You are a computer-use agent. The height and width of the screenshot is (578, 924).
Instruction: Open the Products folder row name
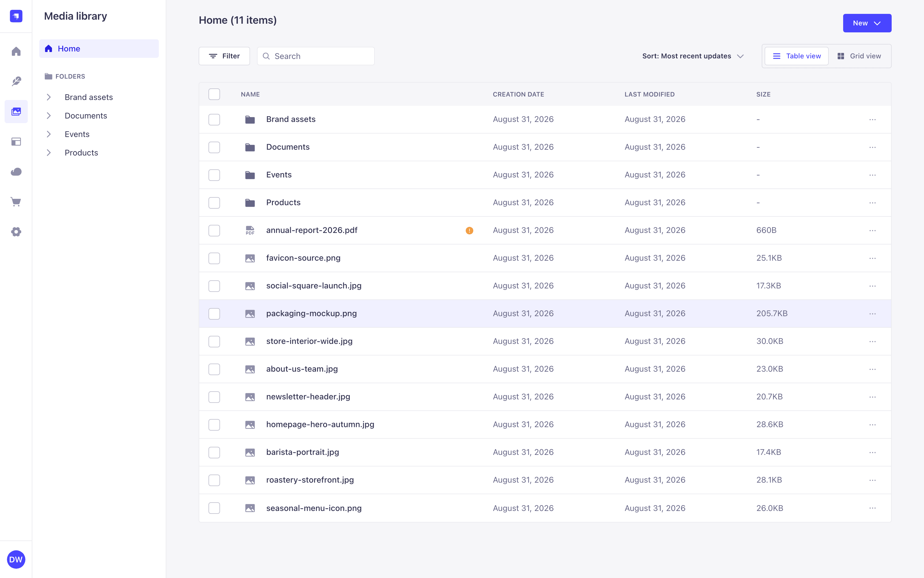tap(283, 203)
